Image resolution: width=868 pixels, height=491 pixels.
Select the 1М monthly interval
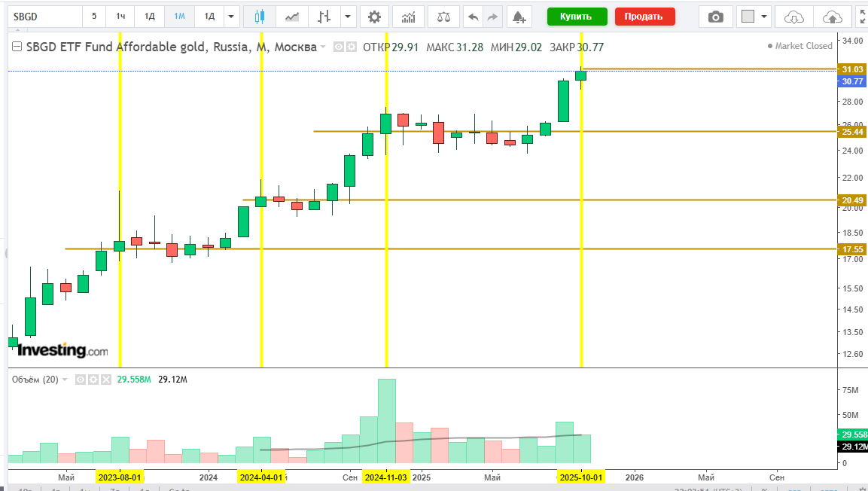179,17
